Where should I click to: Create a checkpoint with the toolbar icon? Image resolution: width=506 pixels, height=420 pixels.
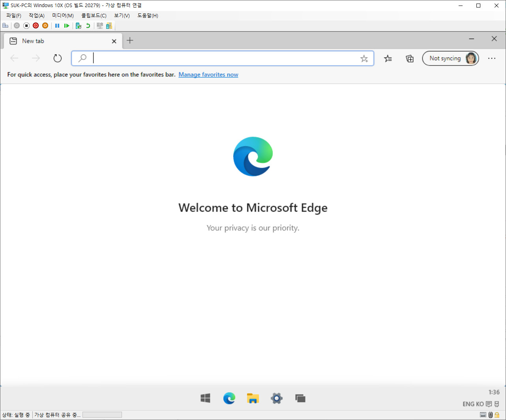click(x=79, y=26)
